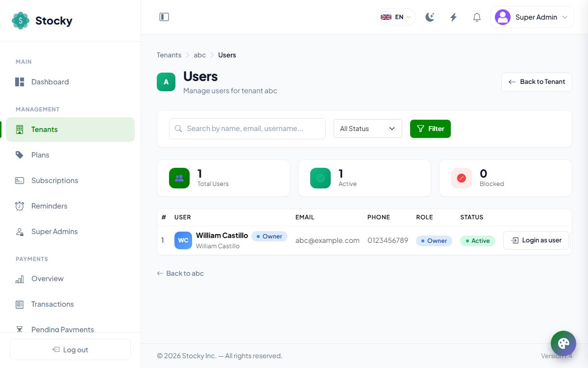Go to Dashboard in sidebar
The height and width of the screenshot is (368, 588).
click(70, 82)
